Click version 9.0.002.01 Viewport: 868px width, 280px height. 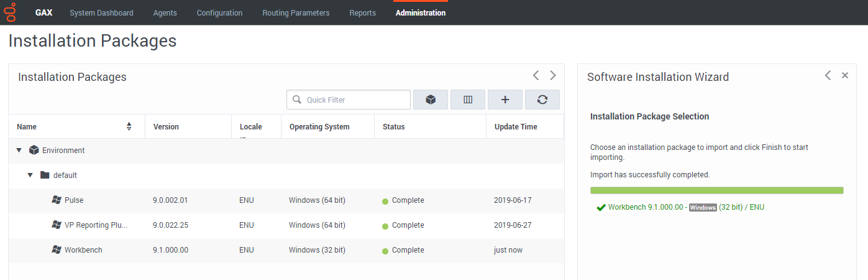click(170, 200)
